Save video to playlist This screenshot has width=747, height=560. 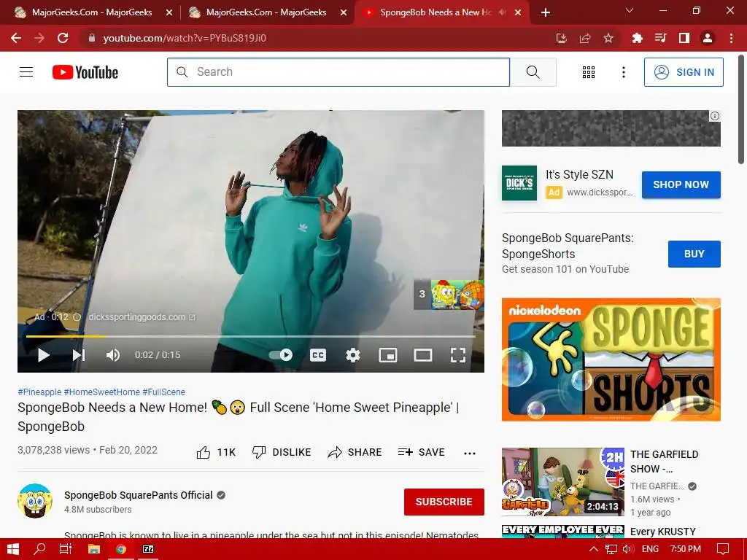pyautogui.click(x=422, y=452)
